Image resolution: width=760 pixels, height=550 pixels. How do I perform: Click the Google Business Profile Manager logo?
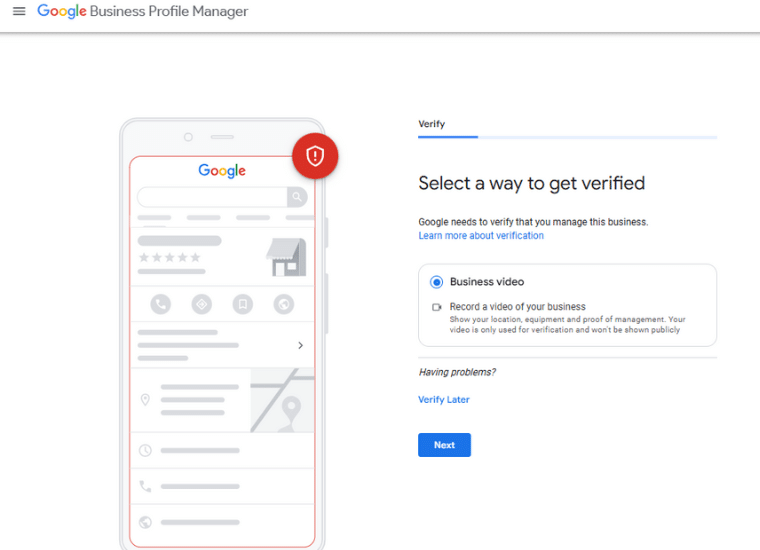pos(142,11)
